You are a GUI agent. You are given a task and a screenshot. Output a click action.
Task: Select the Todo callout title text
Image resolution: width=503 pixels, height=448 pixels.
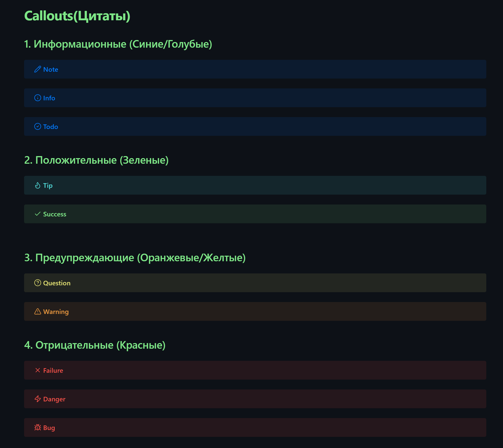51,127
